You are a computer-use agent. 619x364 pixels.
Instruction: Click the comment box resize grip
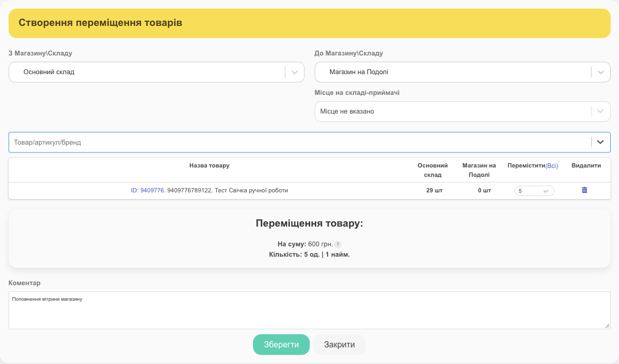click(607, 326)
